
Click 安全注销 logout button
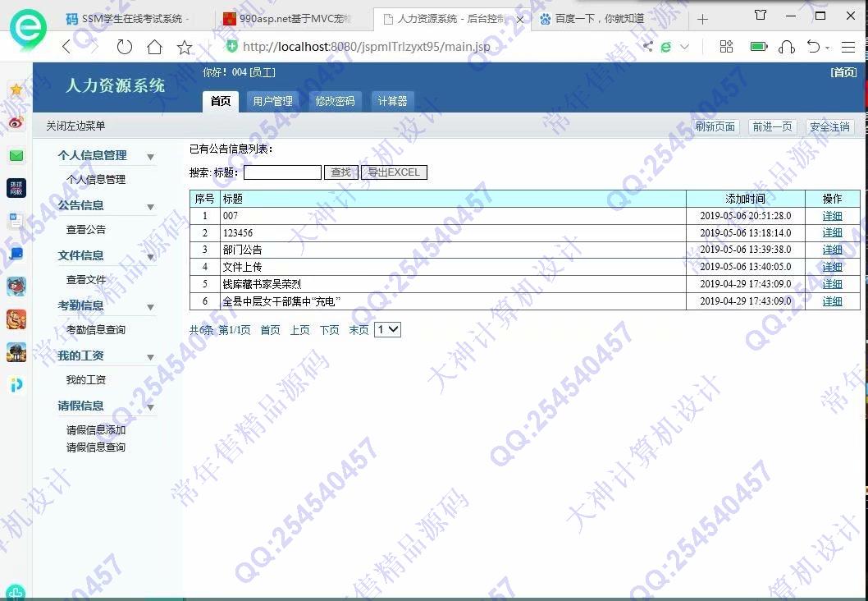[x=829, y=126]
